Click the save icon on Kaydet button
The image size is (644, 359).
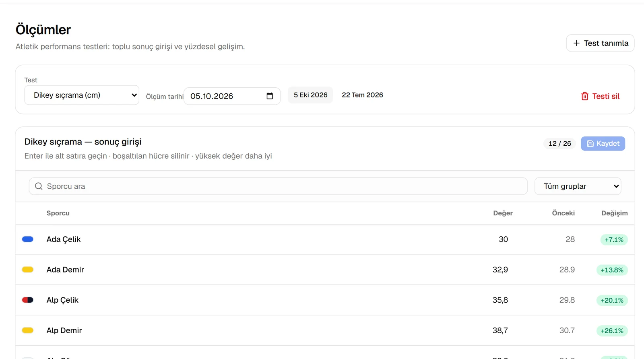(590, 144)
